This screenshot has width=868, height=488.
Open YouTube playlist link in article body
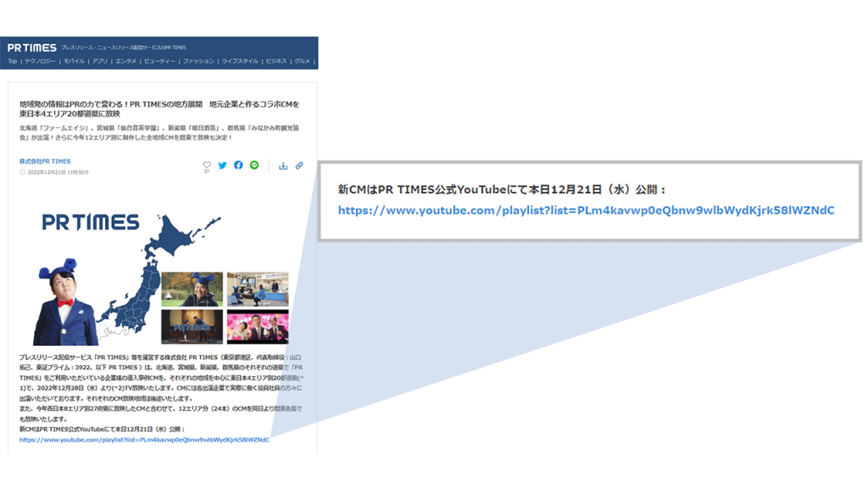pos(144,440)
